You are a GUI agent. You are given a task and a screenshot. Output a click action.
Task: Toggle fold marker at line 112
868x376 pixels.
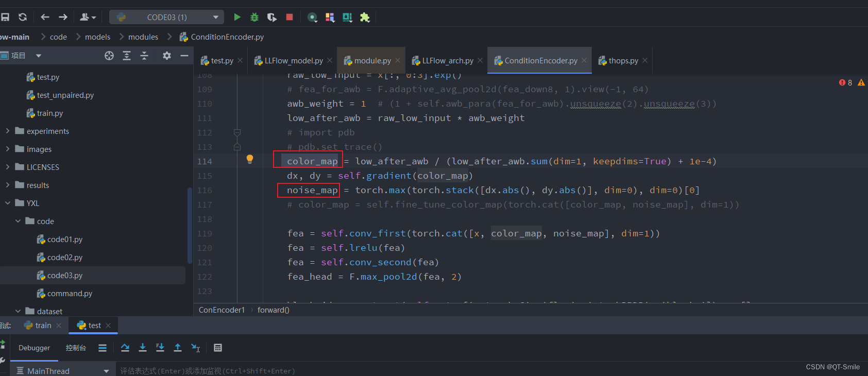(x=237, y=132)
